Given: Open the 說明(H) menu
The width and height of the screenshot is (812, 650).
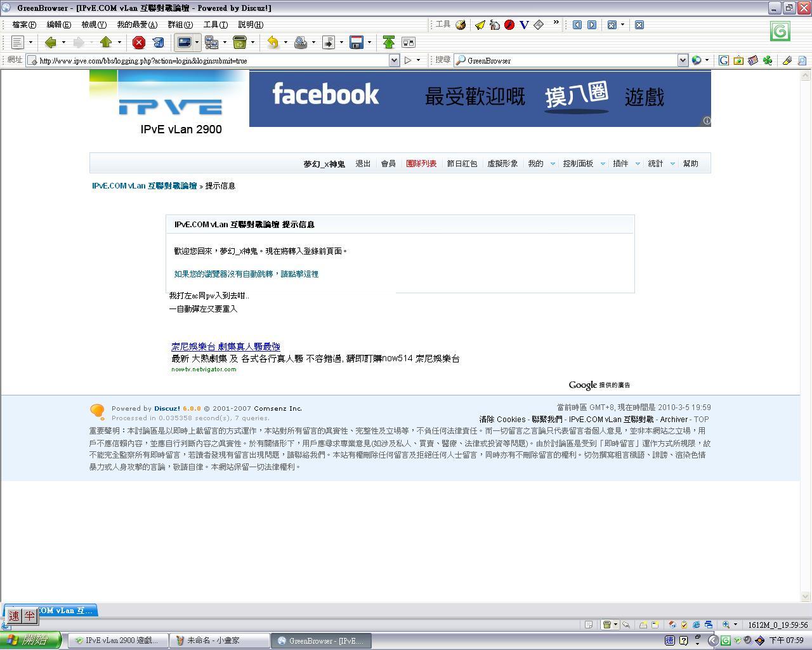Looking at the screenshot, I should (251, 25).
